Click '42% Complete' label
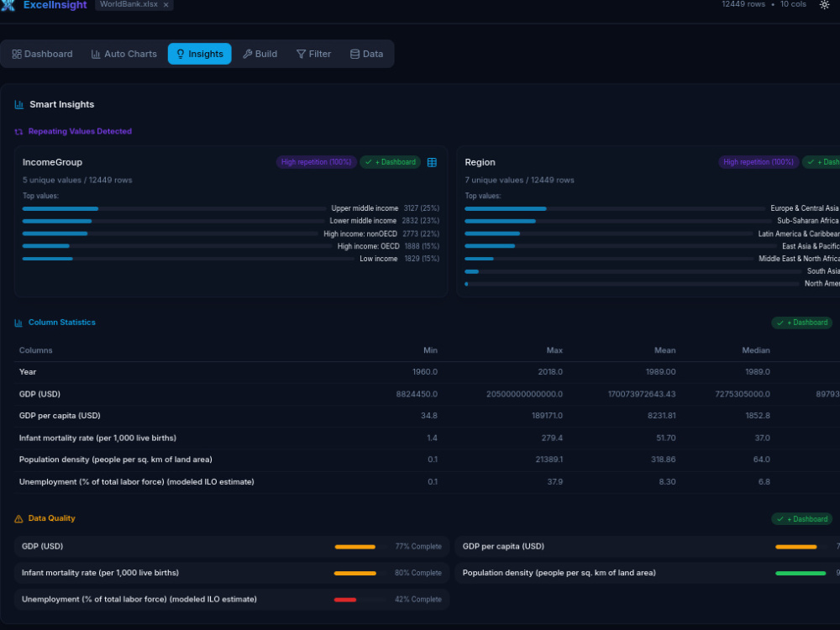 click(418, 600)
